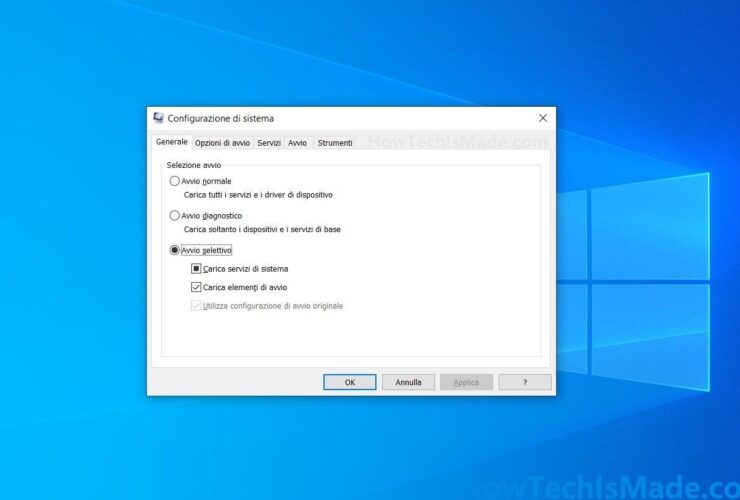Image resolution: width=740 pixels, height=500 pixels.
Task: Select the Avvio diagnostico radio button
Action: tap(175, 215)
